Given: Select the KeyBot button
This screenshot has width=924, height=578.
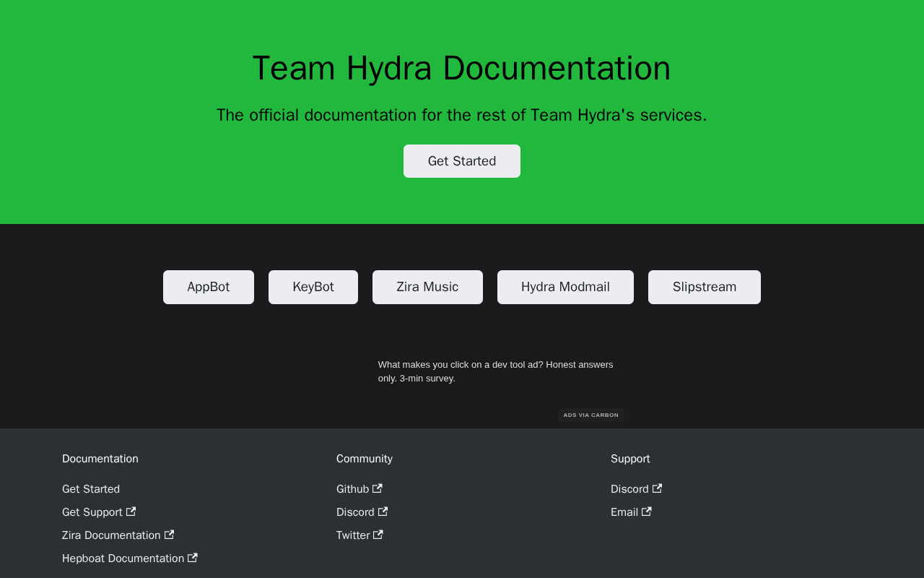Looking at the screenshot, I should 313,287.
